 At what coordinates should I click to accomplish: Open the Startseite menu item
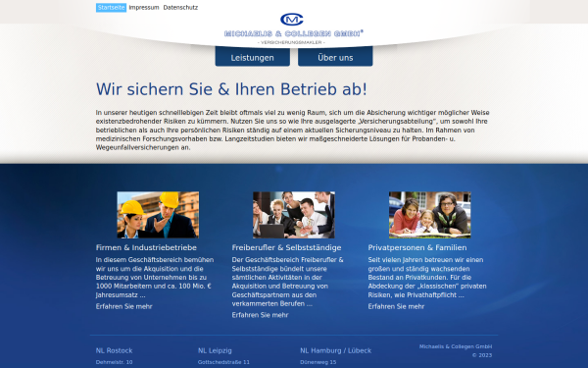(x=111, y=8)
